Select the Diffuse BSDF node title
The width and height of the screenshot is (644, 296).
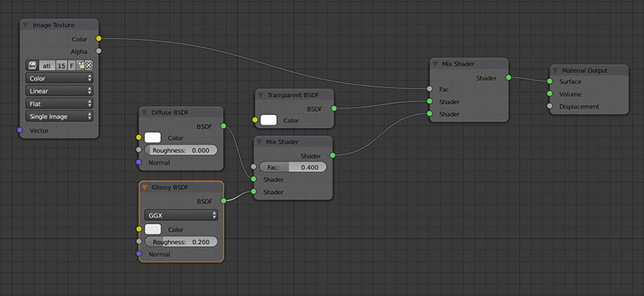[171, 113]
